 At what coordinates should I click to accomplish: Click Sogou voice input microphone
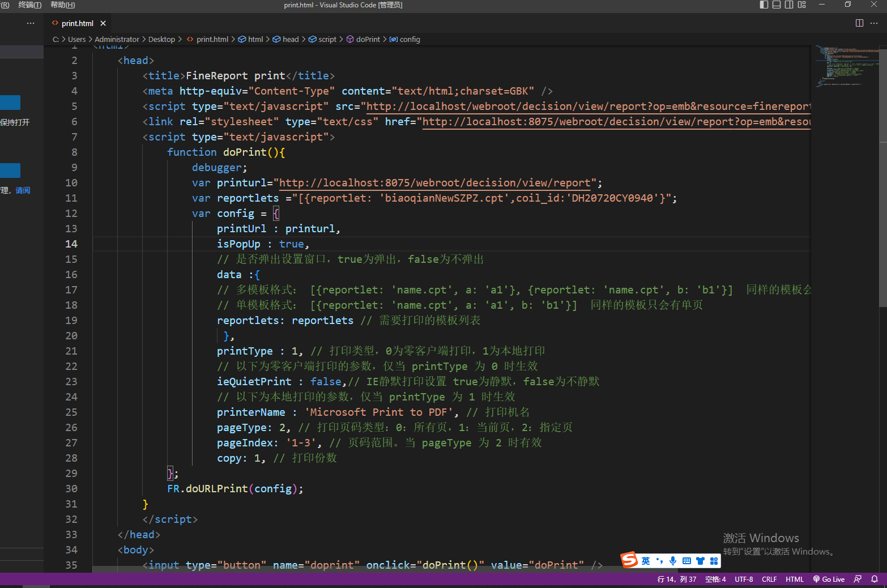(673, 561)
